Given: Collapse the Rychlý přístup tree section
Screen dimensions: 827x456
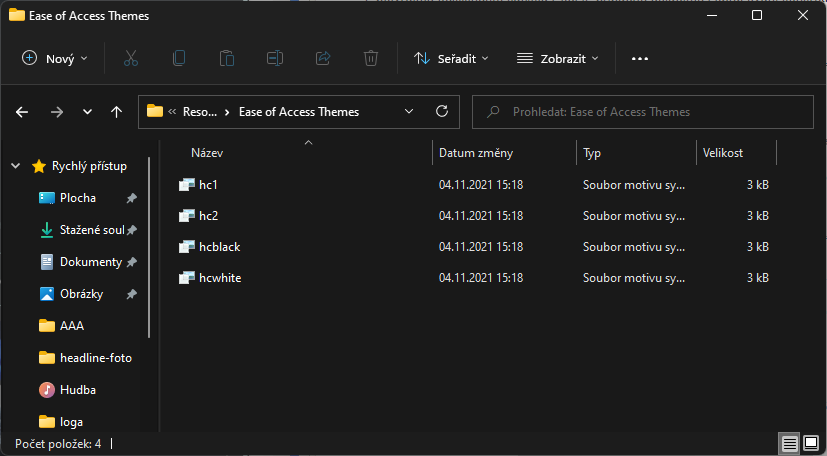Looking at the screenshot, I should 16,166.
